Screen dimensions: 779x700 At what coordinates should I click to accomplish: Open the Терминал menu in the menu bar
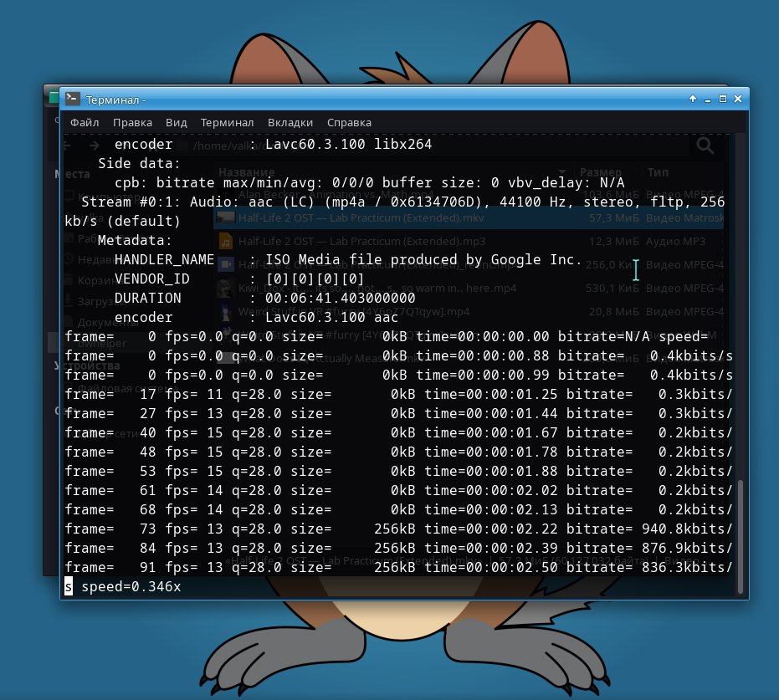227,123
